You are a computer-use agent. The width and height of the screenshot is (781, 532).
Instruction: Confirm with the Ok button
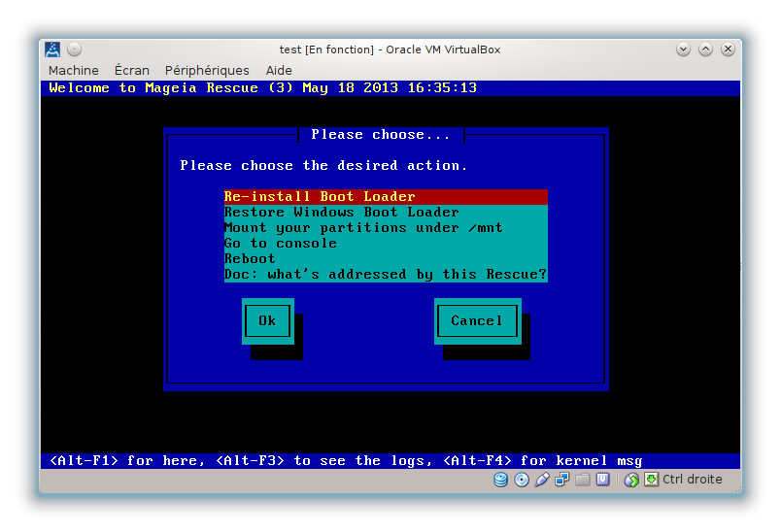pyautogui.click(x=267, y=321)
